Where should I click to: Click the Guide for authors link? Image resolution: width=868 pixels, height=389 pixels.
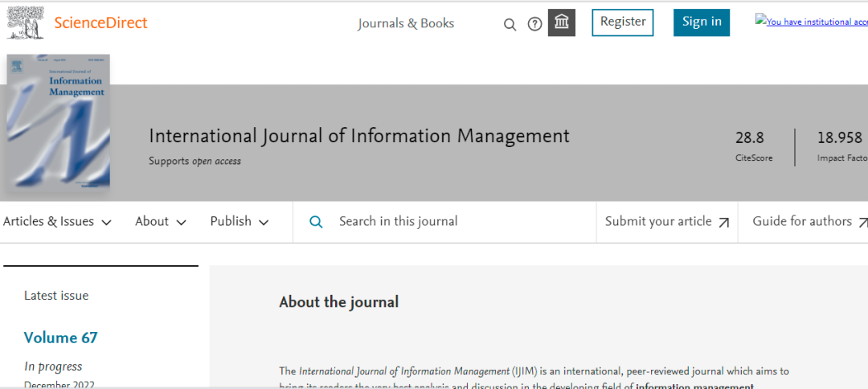click(801, 222)
